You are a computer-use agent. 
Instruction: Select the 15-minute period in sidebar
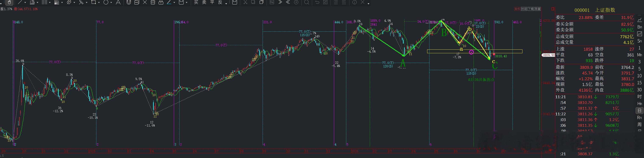pyautogui.click(x=640, y=83)
